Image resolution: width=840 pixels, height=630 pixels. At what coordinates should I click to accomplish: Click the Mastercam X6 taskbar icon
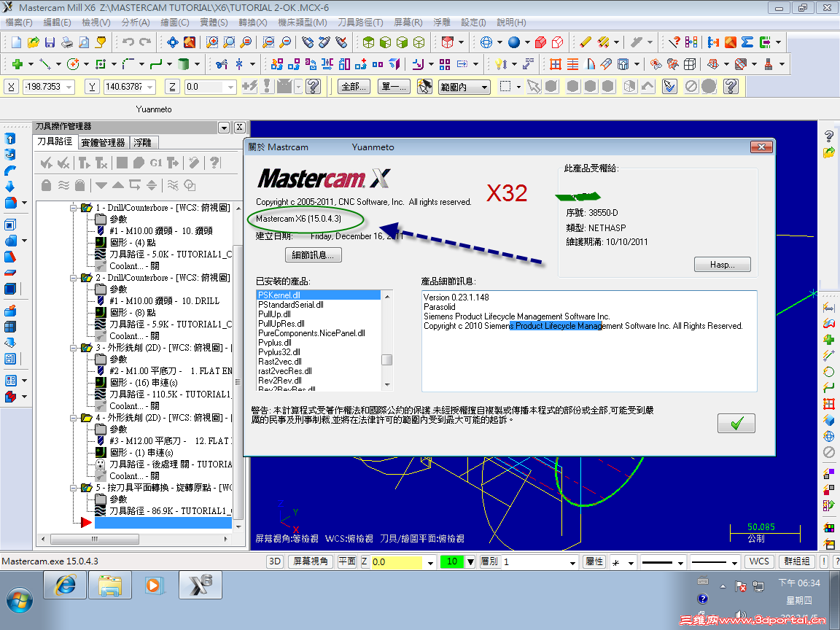(200, 585)
